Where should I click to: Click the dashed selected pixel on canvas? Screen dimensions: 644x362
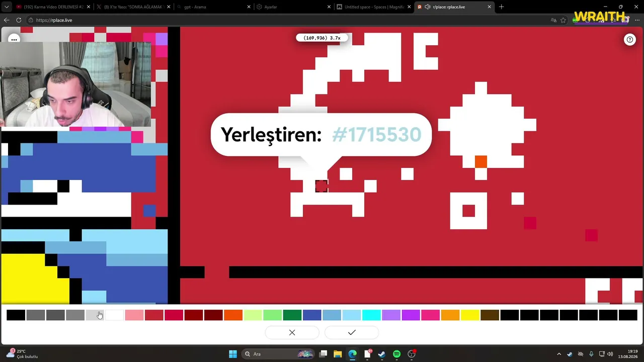coord(321,186)
